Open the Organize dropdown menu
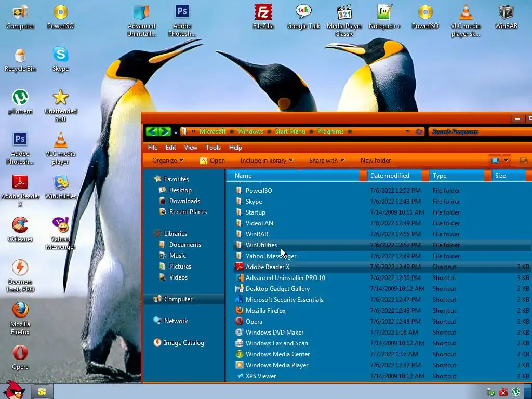532x399 pixels. (168, 161)
